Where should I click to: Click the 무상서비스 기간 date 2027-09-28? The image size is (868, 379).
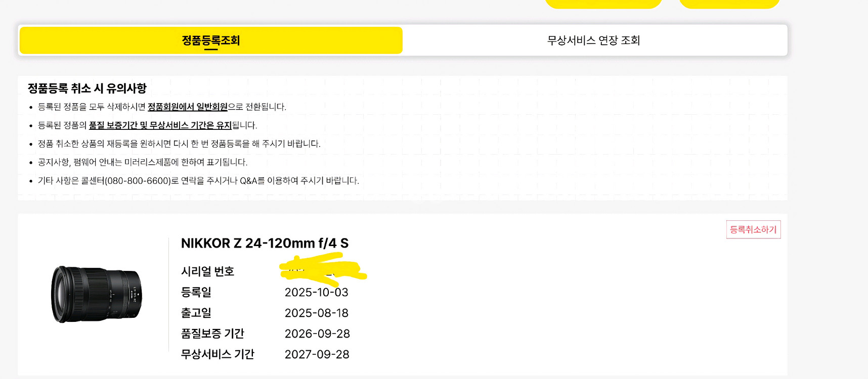click(317, 355)
